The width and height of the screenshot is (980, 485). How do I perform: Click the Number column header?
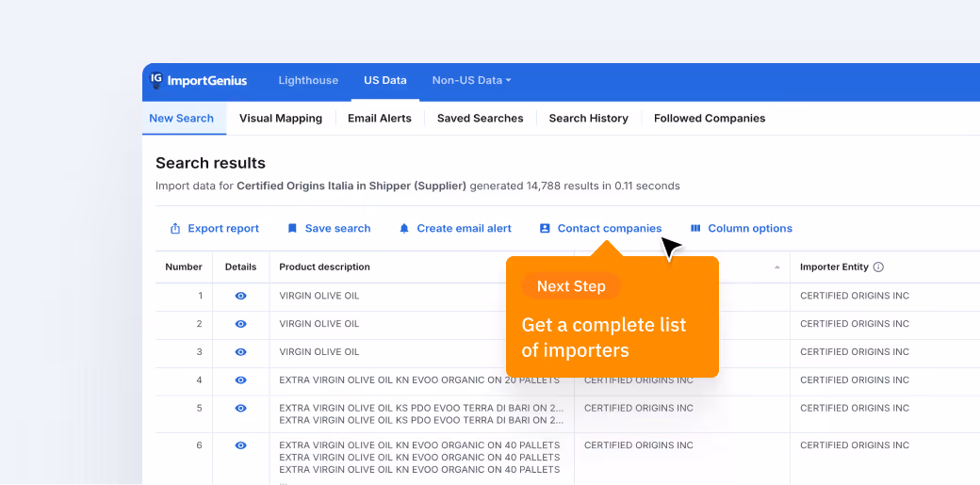(184, 267)
